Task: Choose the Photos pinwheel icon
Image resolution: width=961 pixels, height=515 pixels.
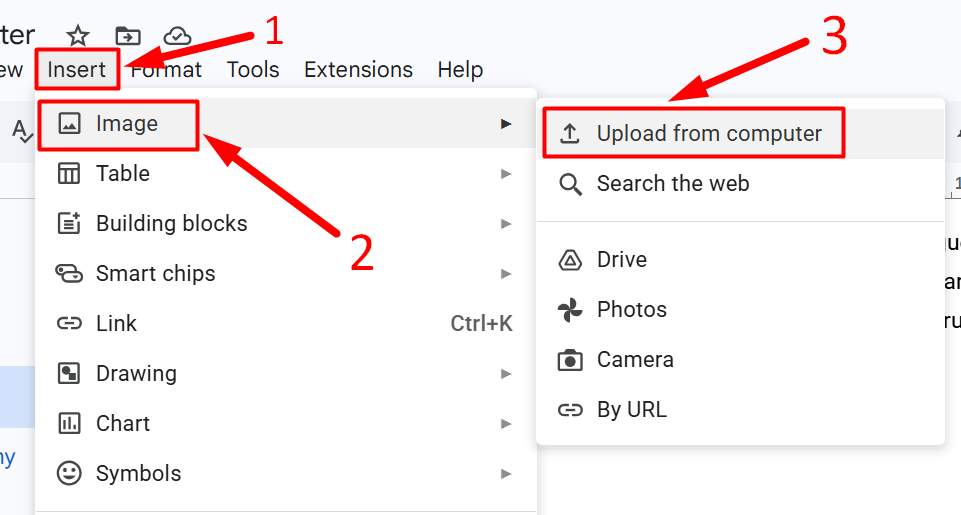Action: 570,310
